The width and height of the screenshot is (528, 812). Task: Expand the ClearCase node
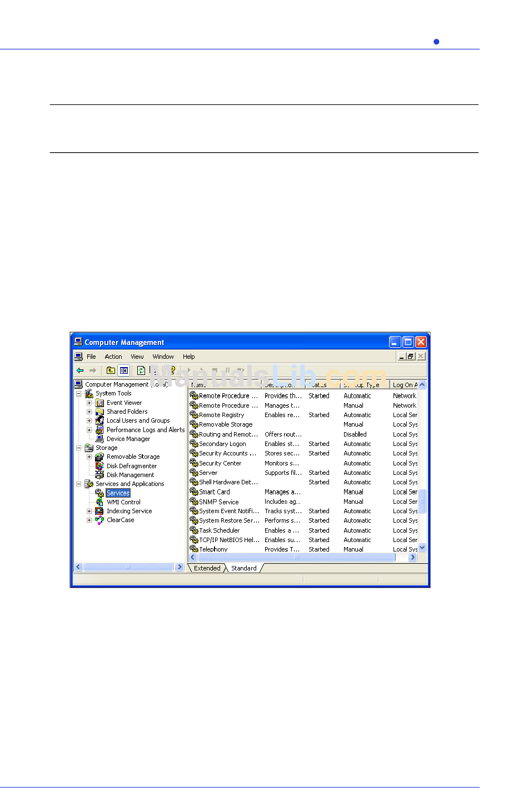[x=89, y=520]
